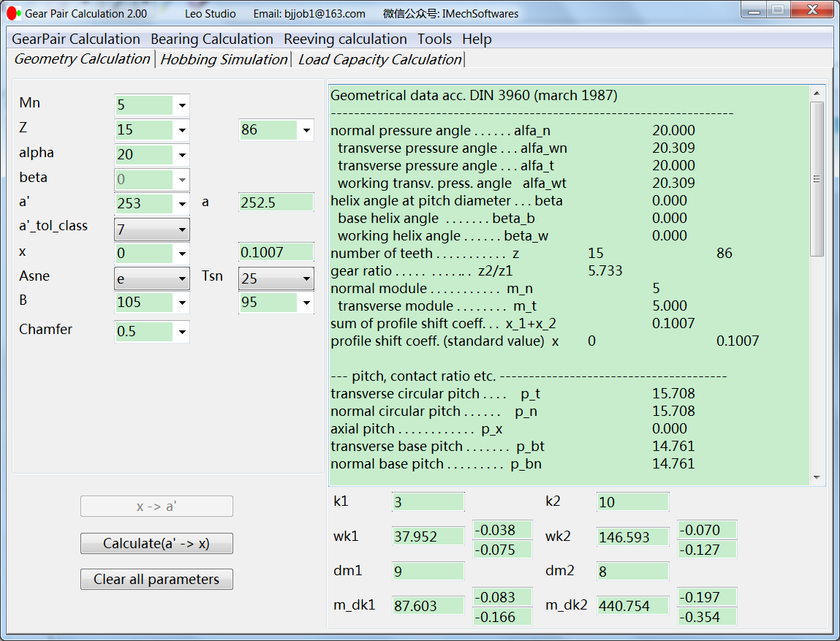
Task: Expand the x profile shift dropdown
Action: click(x=182, y=253)
